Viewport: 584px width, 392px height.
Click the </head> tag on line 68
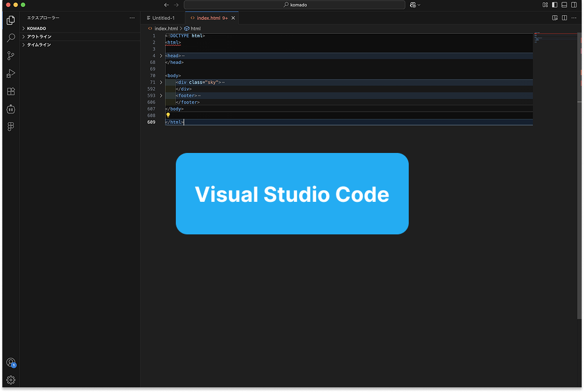coord(174,62)
